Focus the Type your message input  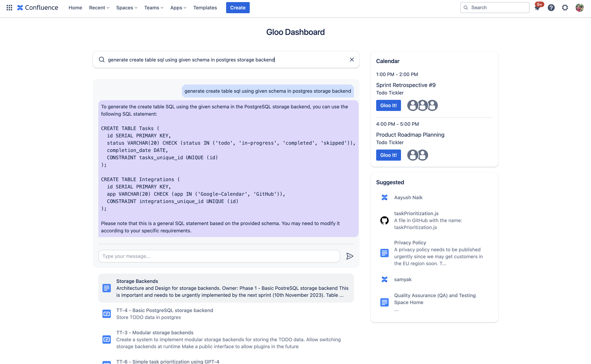click(x=219, y=256)
